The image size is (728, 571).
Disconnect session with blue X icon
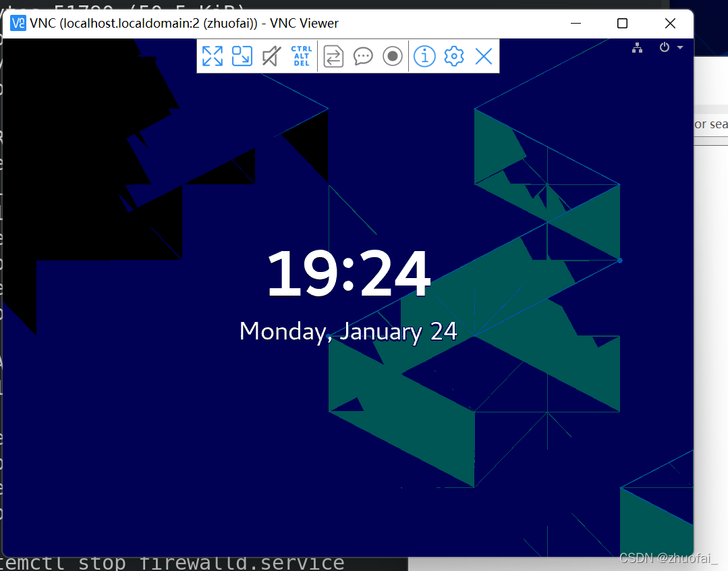click(484, 56)
